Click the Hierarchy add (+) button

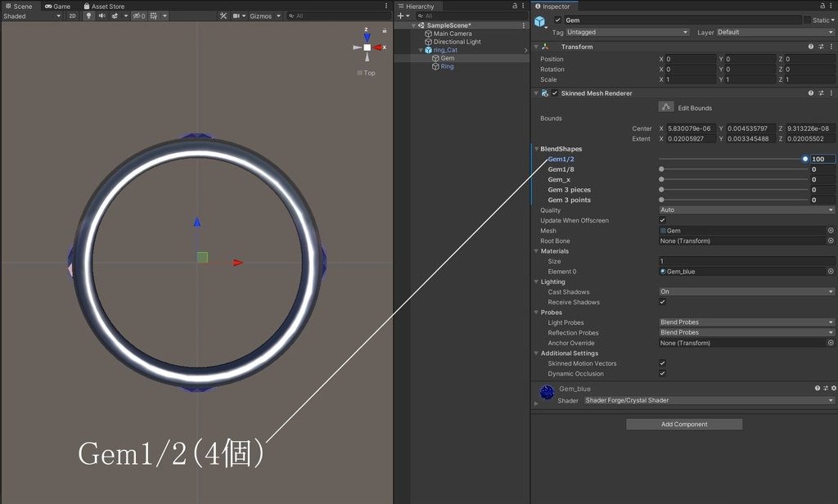[x=401, y=16]
